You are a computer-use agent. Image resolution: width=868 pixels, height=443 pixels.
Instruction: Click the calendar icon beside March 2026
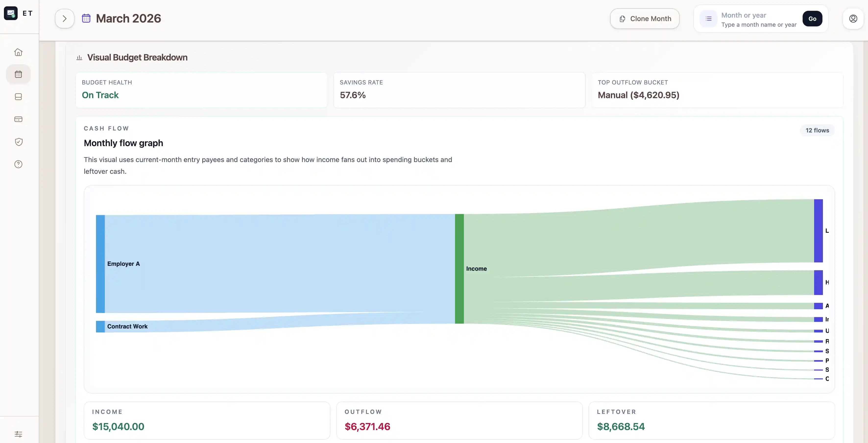pos(86,18)
